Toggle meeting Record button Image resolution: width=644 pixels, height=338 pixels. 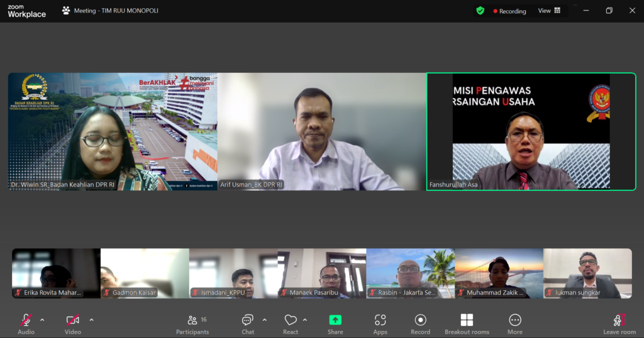tap(420, 323)
